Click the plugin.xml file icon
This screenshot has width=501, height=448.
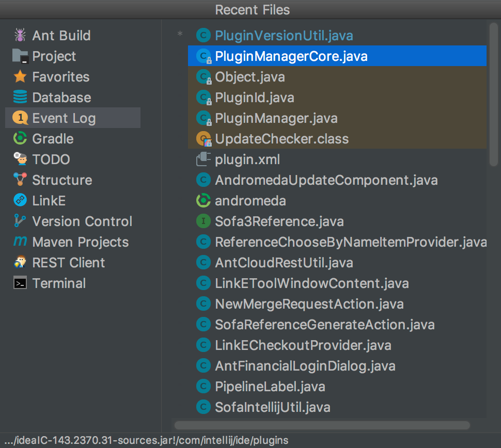tap(203, 159)
